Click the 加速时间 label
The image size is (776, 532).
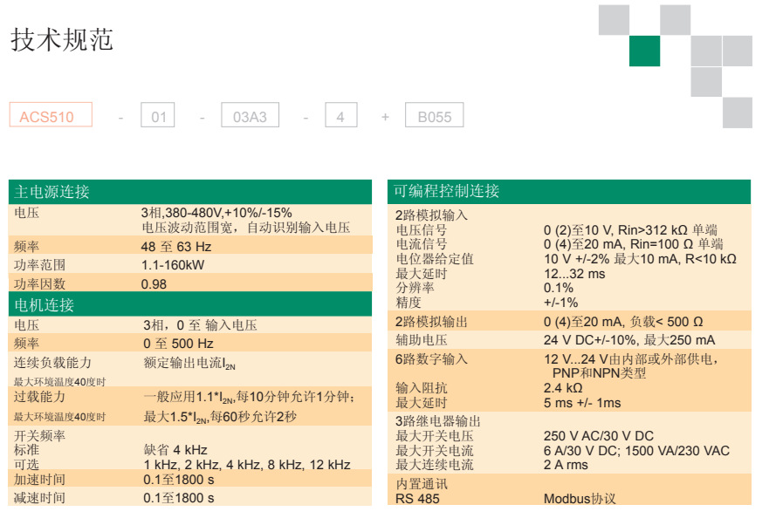[39, 480]
